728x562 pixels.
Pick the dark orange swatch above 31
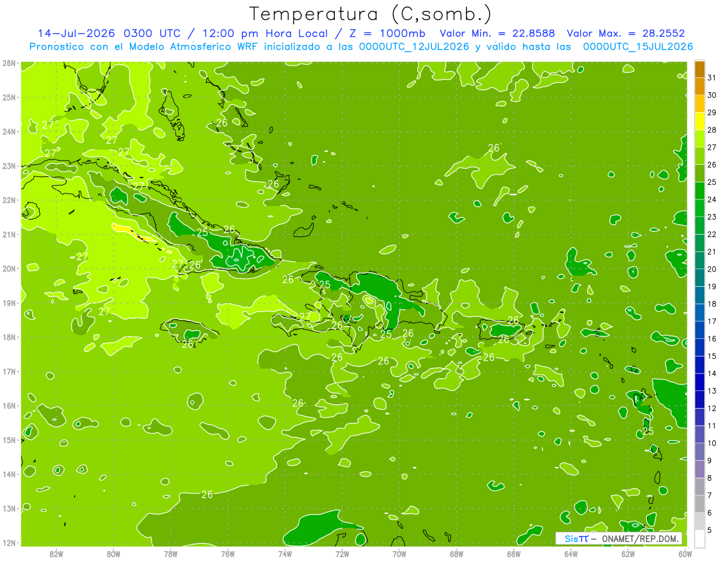699,69
